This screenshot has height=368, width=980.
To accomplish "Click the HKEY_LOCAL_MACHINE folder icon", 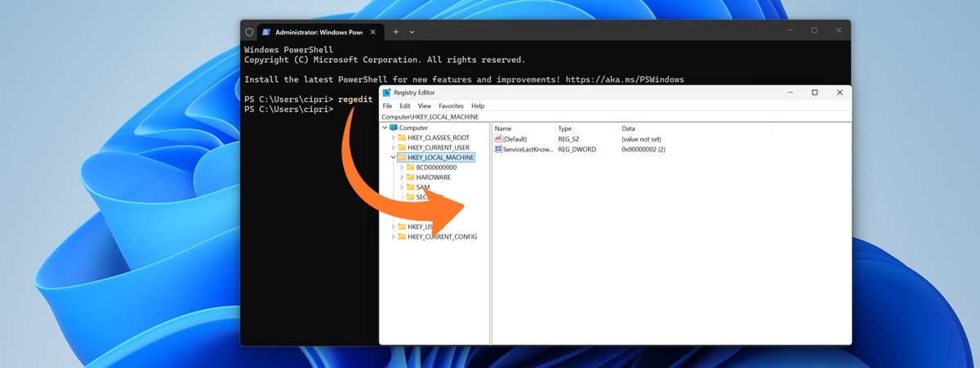I will [x=402, y=157].
